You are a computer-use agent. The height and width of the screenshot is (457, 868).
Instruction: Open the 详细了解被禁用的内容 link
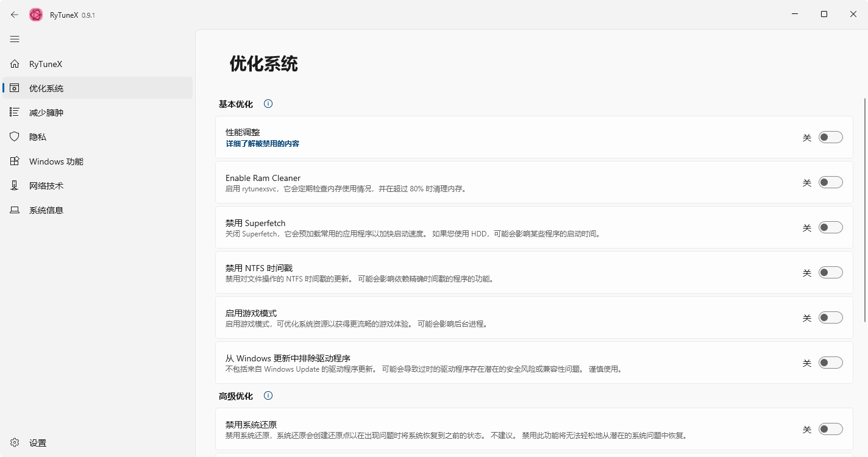[261, 143]
